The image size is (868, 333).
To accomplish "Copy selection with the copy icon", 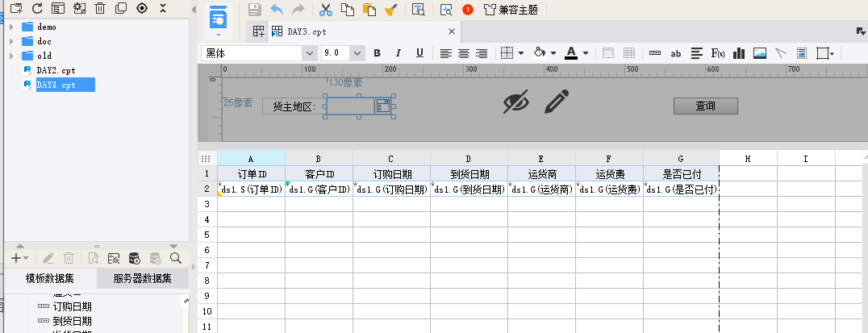I will click(347, 10).
